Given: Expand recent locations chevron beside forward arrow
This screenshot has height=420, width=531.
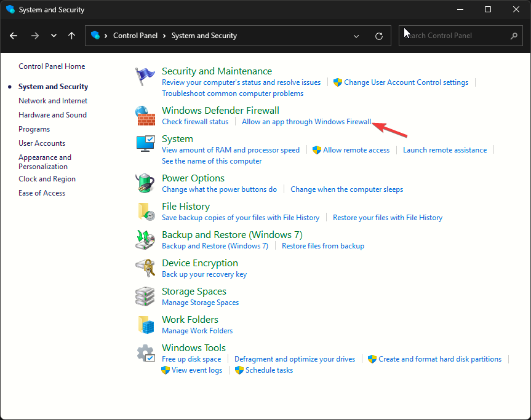Looking at the screenshot, I should tap(54, 36).
